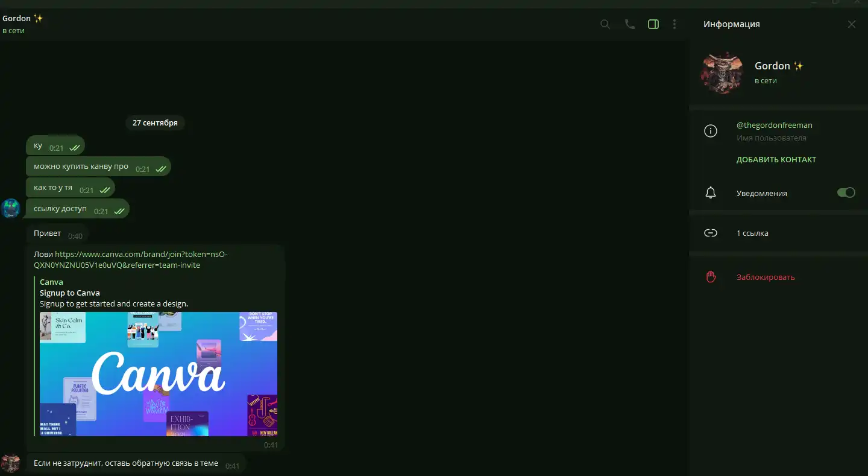
Task: Click the 0:40 timestamp next to Привет
Action: pyautogui.click(x=75, y=236)
